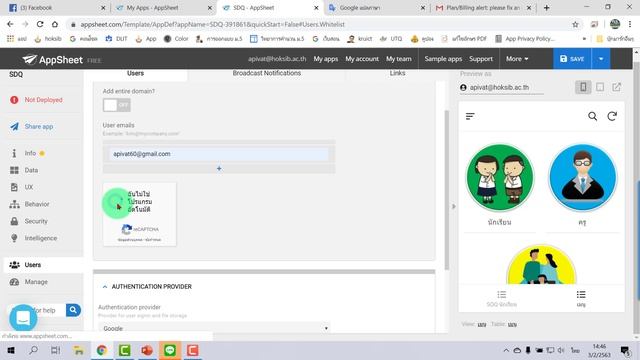This screenshot has width=640, height=360.
Task: Open the Share app paper plane icon
Action: [14, 127]
